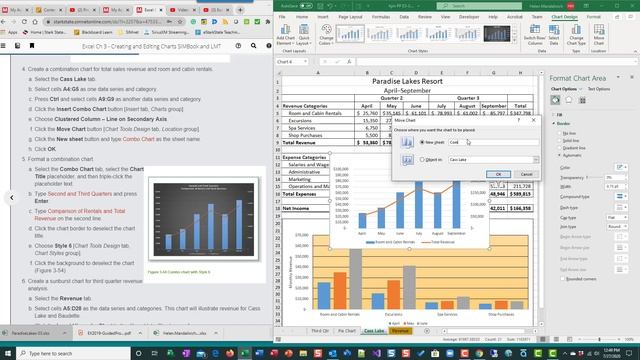Open the Cap type dropdown set to Flat

click(616, 218)
